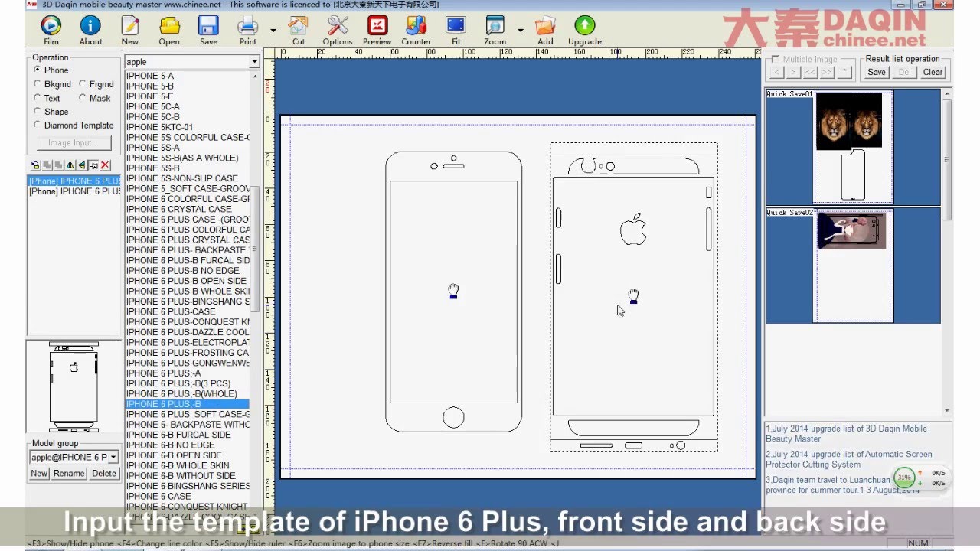Select IPHONE 6-B NO EDGE entry
Screen dimensions: 980x551
tap(187, 445)
